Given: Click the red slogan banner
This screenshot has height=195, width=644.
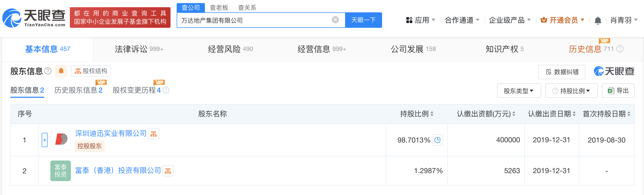Looking at the screenshot, I should click(120, 17).
